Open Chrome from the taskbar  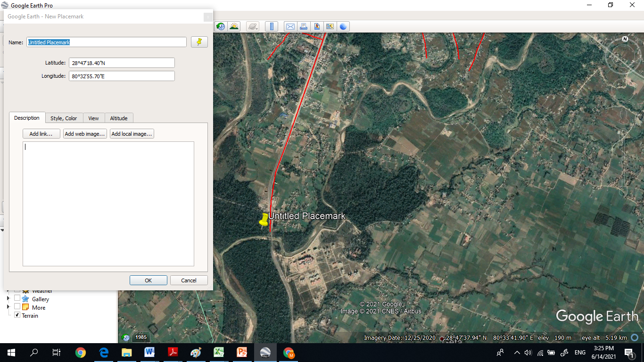(x=81, y=353)
